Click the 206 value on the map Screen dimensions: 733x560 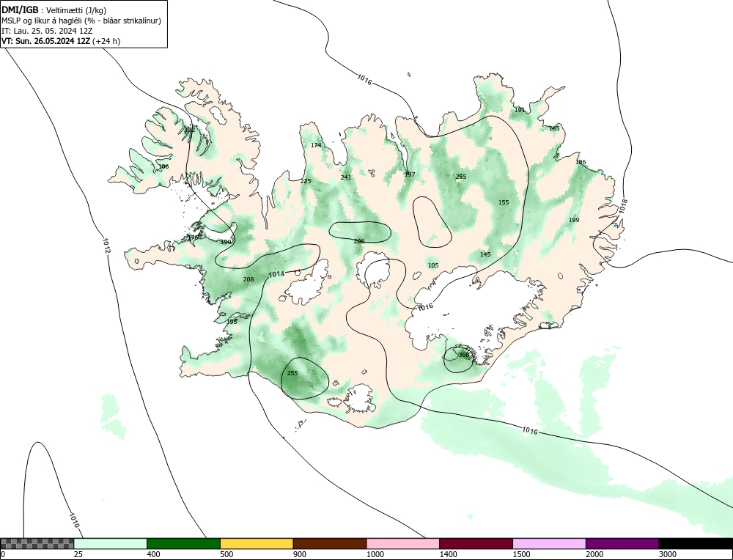[x=359, y=241]
